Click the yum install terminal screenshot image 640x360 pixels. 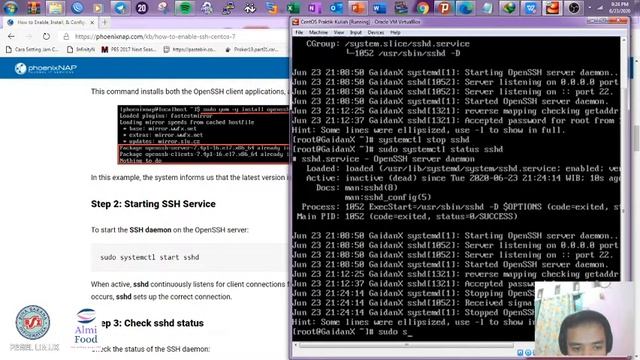(x=203, y=135)
